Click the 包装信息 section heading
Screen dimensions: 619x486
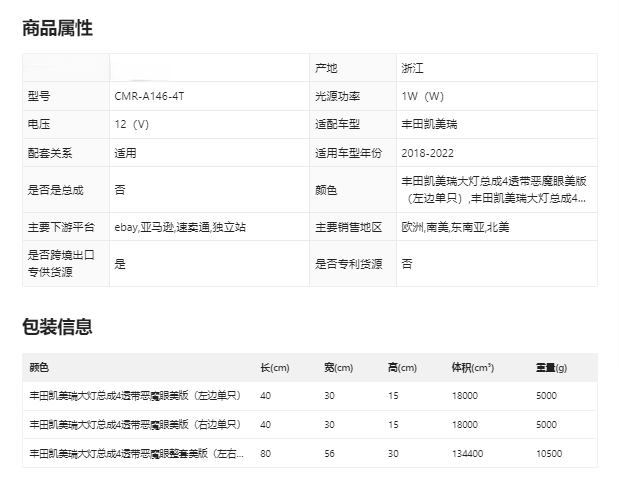57,326
